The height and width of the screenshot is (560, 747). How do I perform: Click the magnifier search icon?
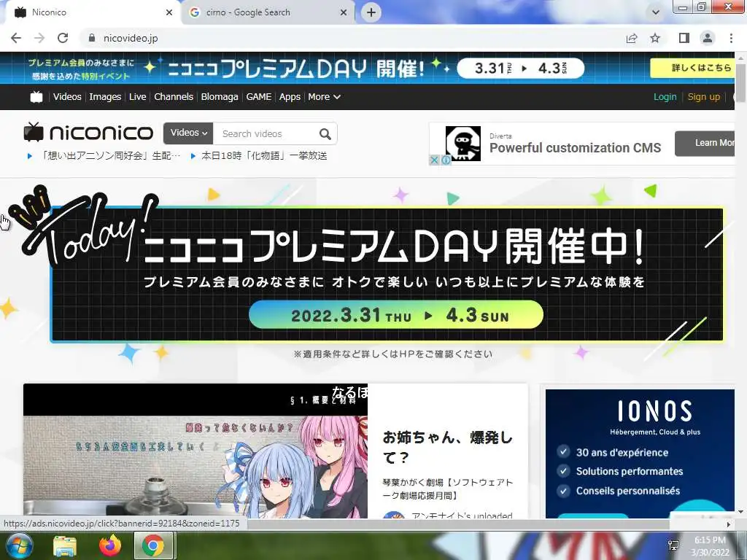(325, 134)
